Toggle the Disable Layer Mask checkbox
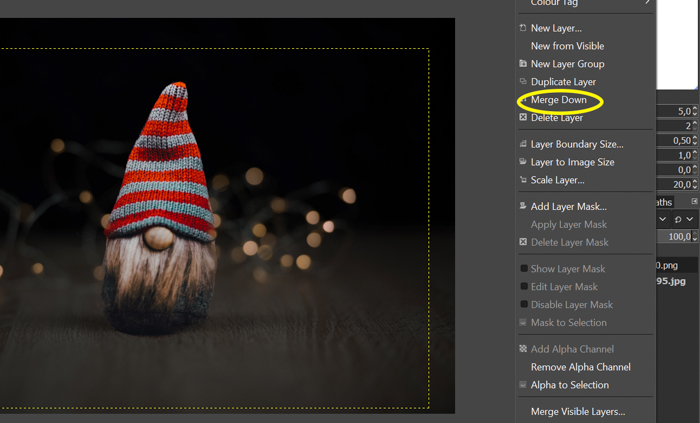The image size is (700, 423). pyautogui.click(x=523, y=305)
